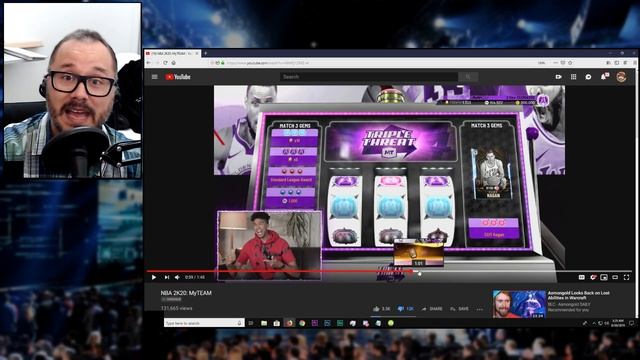Reload the YouTube page
This screenshot has height=360, width=640.
click(x=165, y=63)
